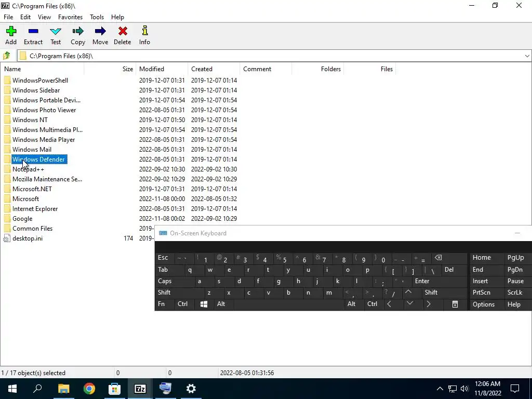Select the Windows Photo Viewer folder

[x=44, y=110]
